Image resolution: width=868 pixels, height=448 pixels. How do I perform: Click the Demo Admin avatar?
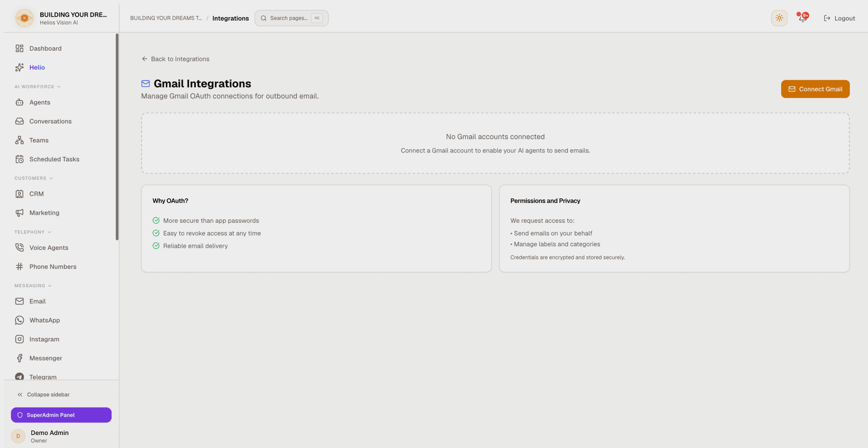[18, 436]
